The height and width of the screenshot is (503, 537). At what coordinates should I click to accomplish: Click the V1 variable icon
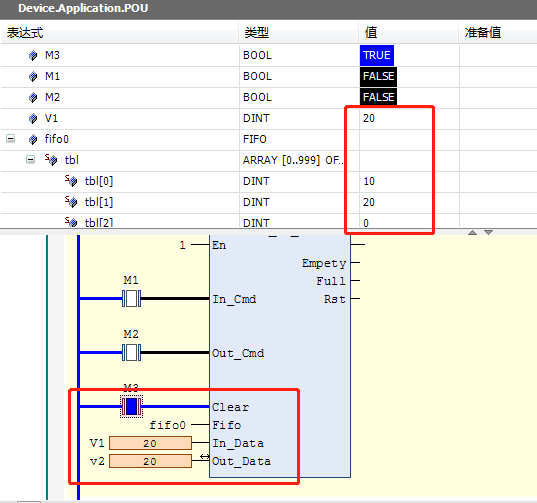point(33,118)
